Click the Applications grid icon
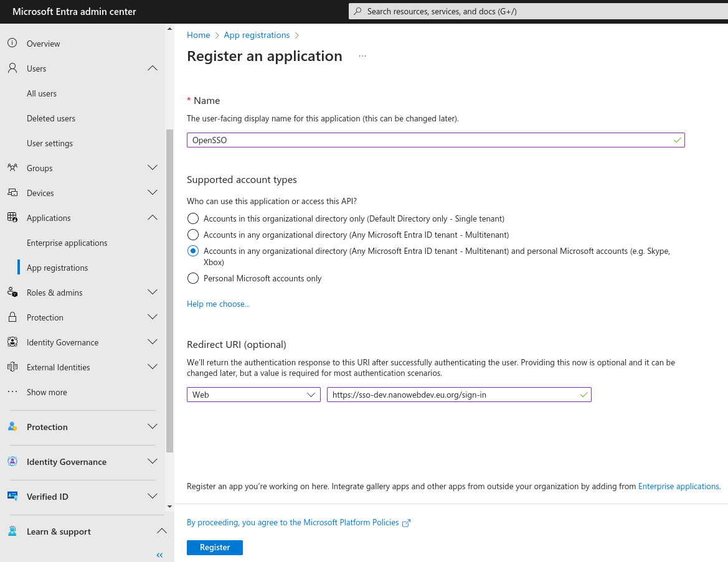Image resolution: width=728 pixels, height=562 pixels. coord(12,218)
